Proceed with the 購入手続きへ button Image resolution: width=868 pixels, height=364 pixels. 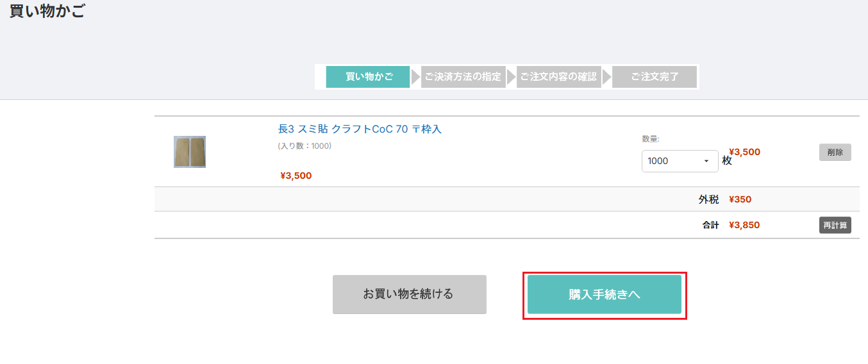click(604, 295)
